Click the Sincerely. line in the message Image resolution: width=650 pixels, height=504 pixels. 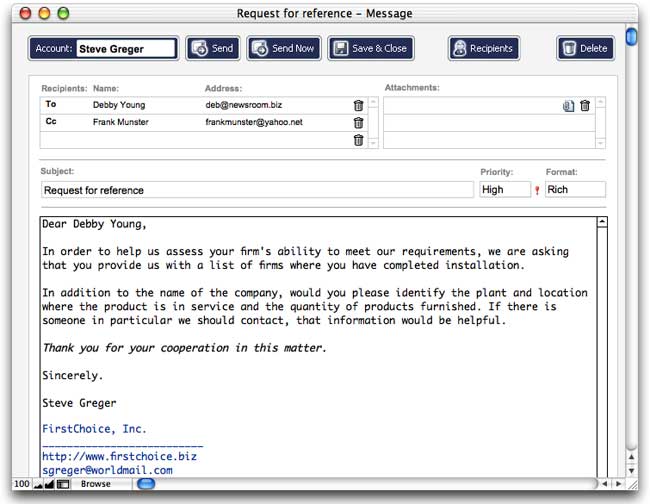pos(73,376)
